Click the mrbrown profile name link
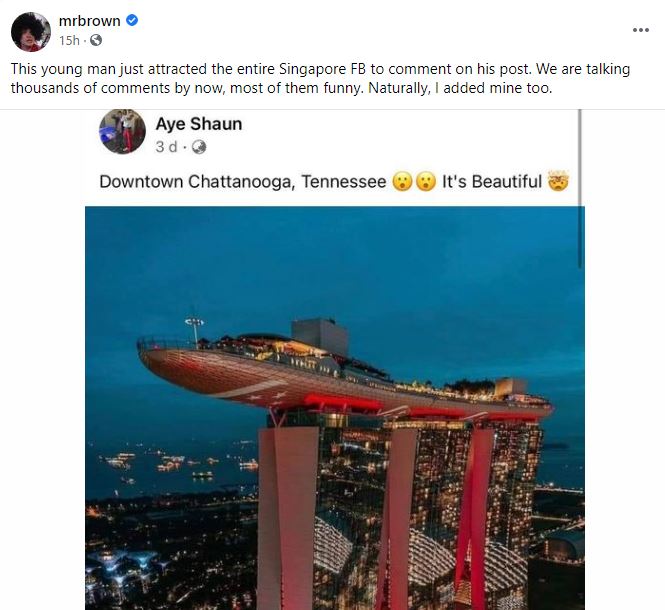665x610 pixels. [x=89, y=21]
